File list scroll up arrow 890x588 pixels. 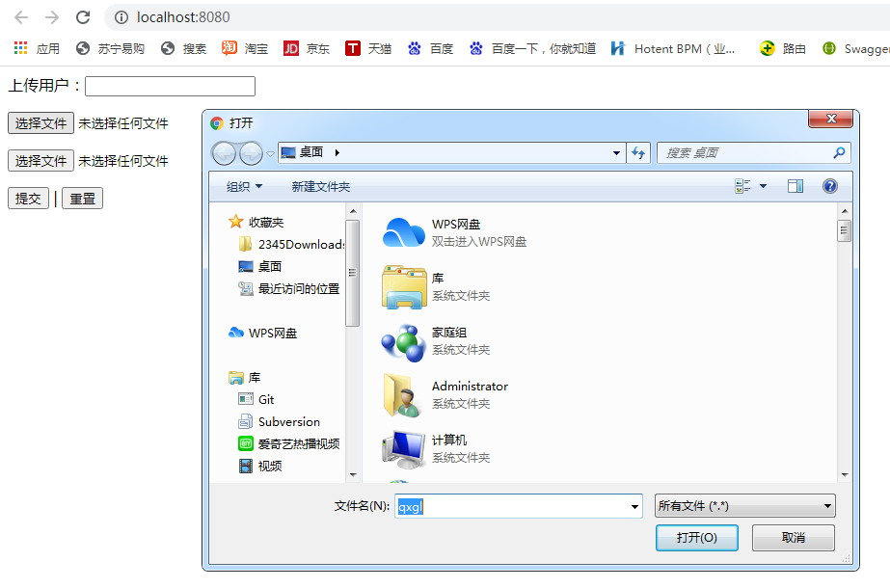845,211
